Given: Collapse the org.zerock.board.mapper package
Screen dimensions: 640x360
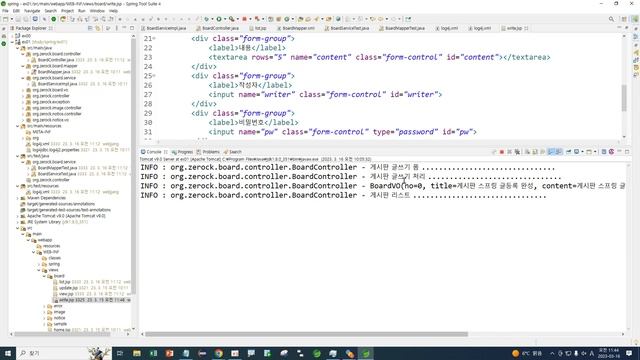Looking at the screenshot, I should point(23,66).
